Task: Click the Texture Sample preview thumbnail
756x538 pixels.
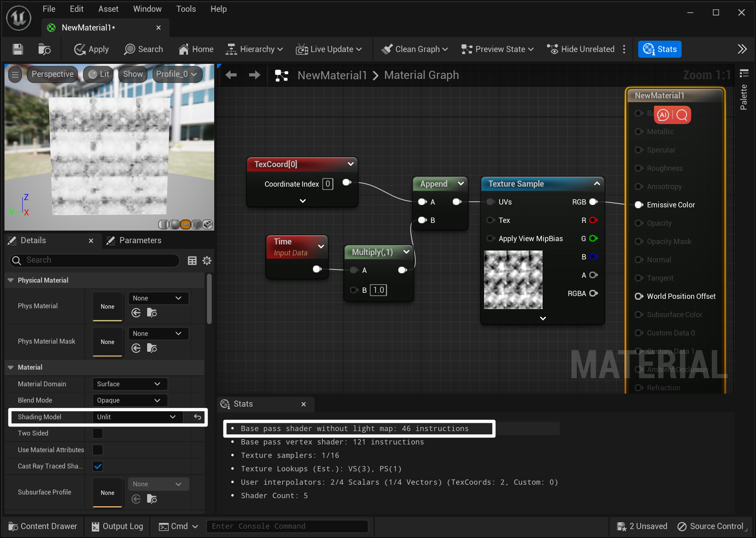Action: click(x=513, y=280)
